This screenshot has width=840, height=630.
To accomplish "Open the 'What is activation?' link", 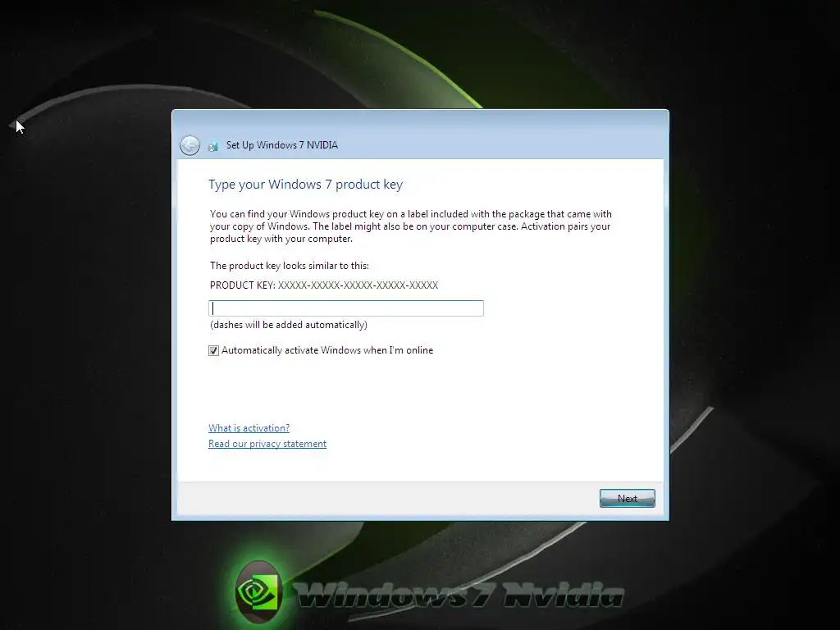I will [249, 428].
